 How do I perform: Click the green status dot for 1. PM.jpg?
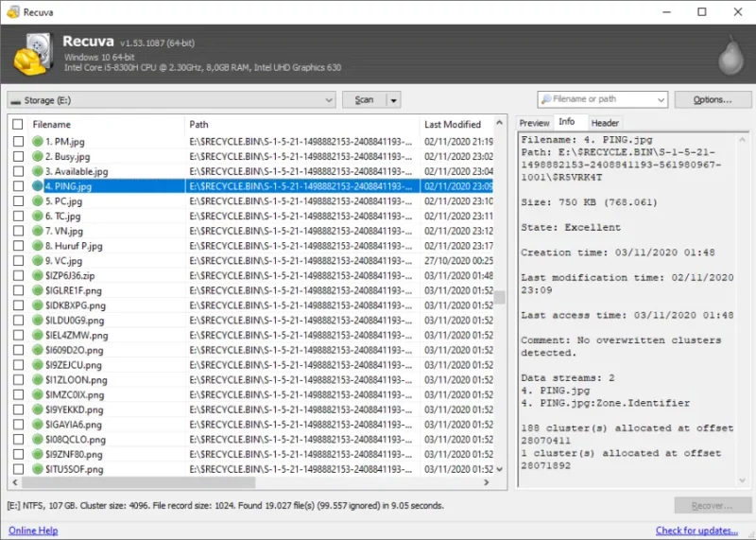coord(38,142)
